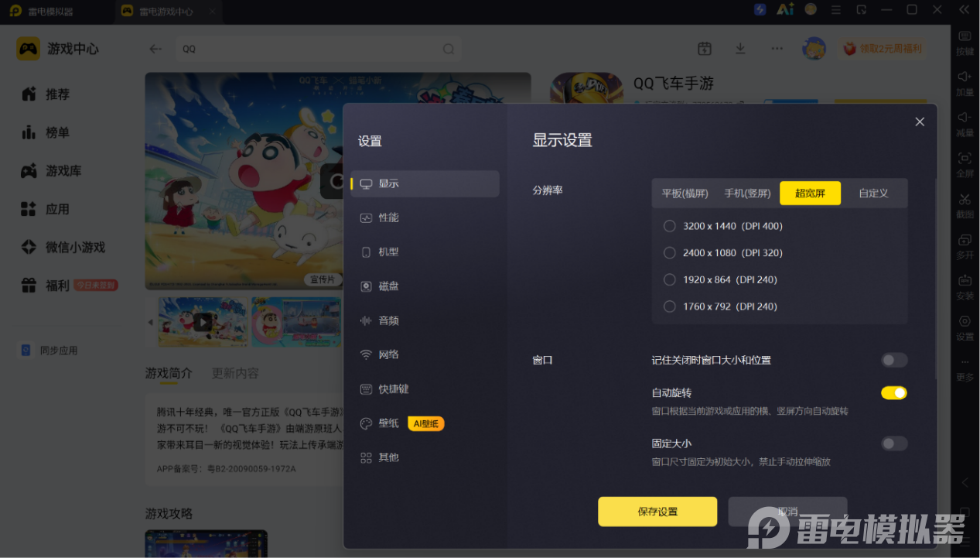The image size is (980, 558).
Task: Click profile avatar in game center header
Action: 814,48
